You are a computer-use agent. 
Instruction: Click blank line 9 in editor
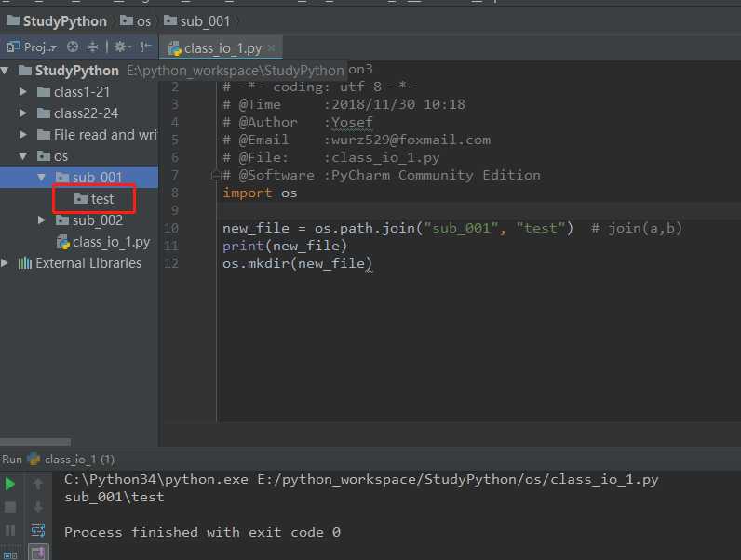[x=479, y=210]
